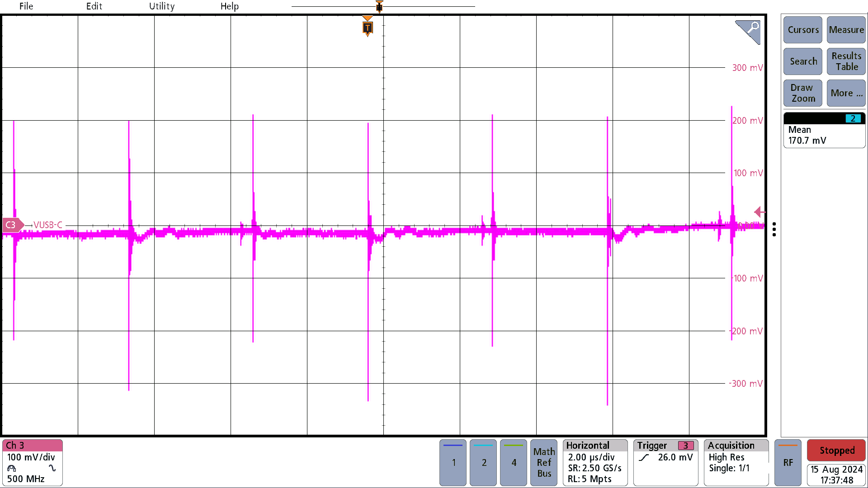Open the Ch 3 settings badge
This screenshot has height=488, width=868.
pyautogui.click(x=32, y=463)
